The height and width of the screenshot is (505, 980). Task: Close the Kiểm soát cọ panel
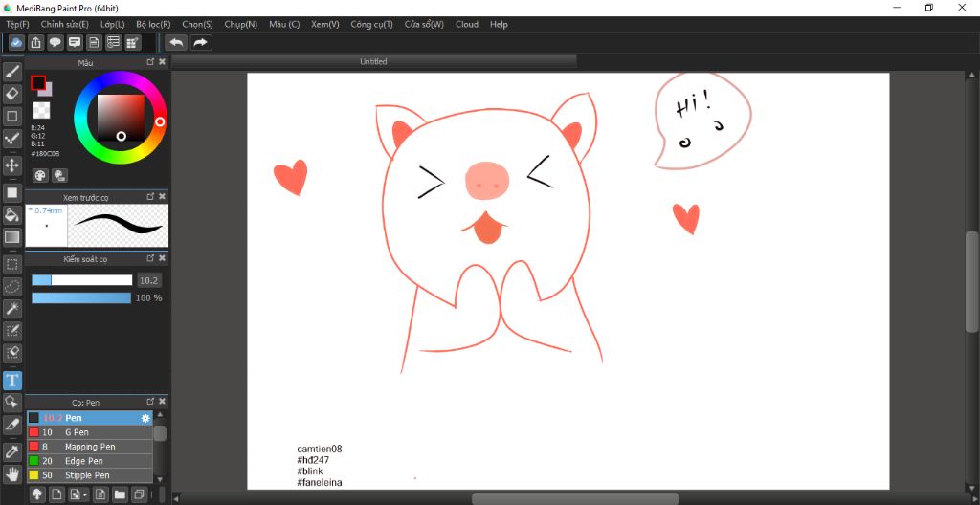click(162, 257)
